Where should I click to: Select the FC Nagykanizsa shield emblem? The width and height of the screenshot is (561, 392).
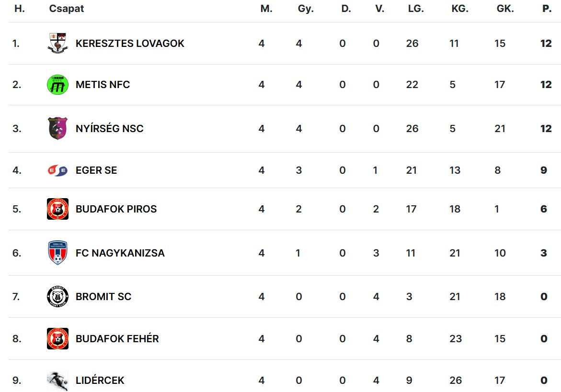57,253
